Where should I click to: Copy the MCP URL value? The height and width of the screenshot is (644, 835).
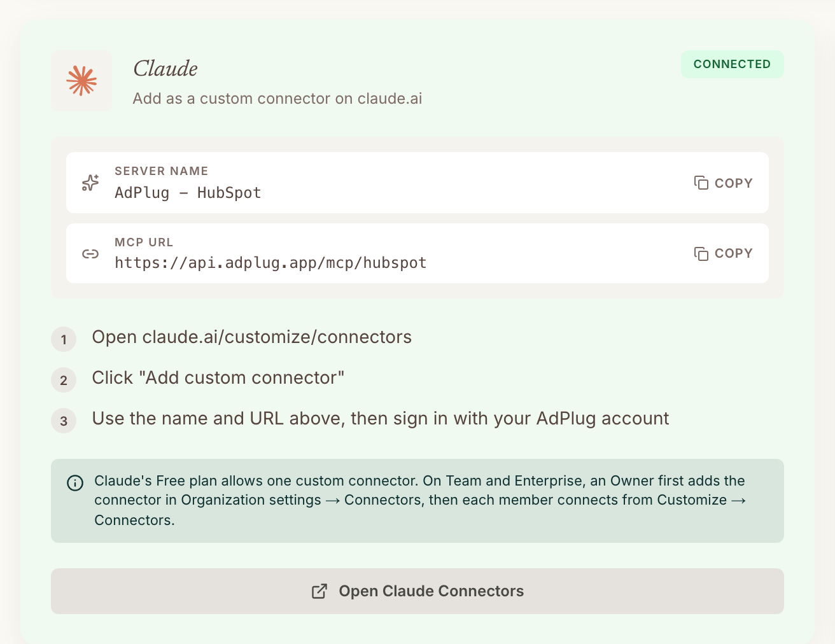[724, 253]
